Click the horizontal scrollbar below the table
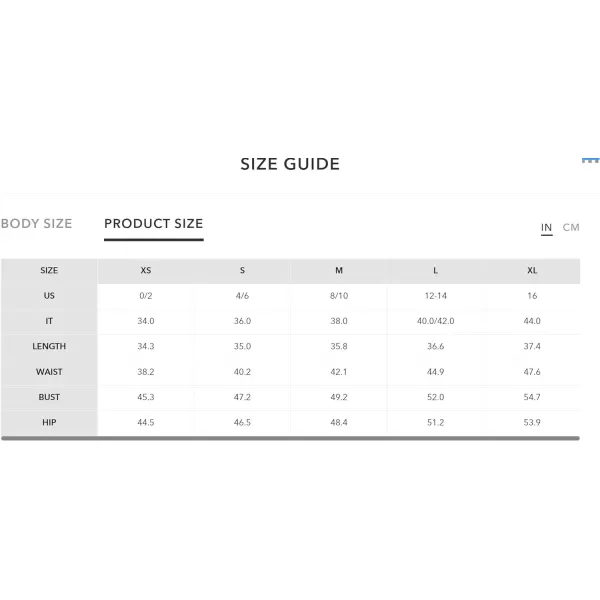 [290, 438]
